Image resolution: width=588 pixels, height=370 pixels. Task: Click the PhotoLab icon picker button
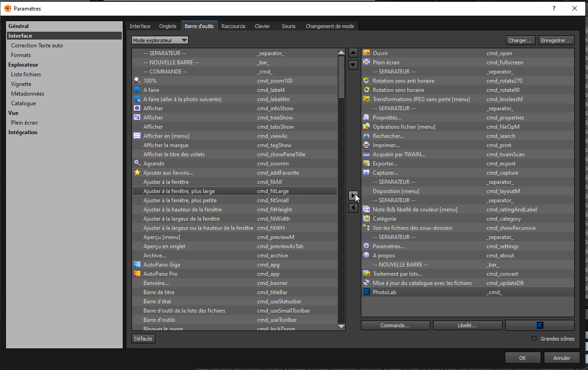pos(540,325)
